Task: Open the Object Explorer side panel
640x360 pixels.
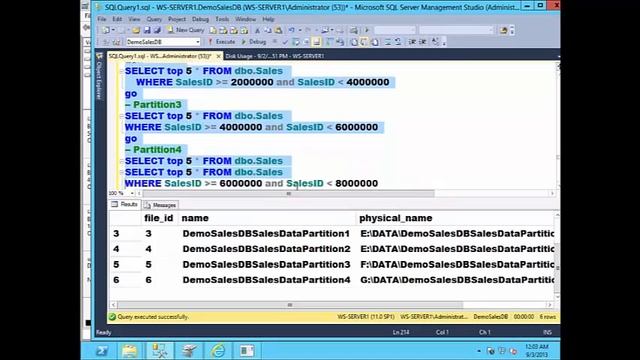Action: point(99,77)
